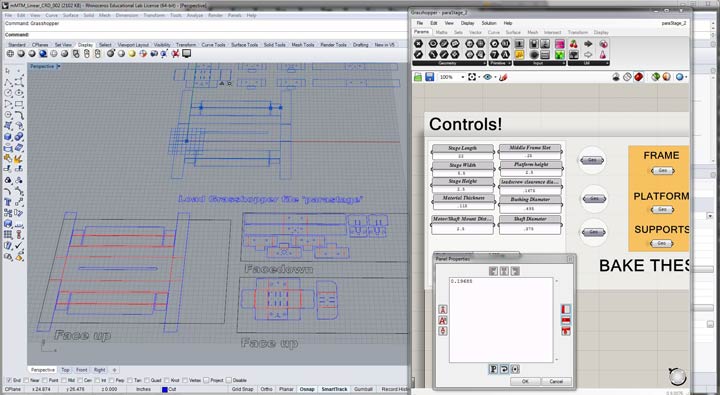The width and height of the screenshot is (720, 395).
Task: Click the black arrow icon in the Util panel
Action: [588, 44]
